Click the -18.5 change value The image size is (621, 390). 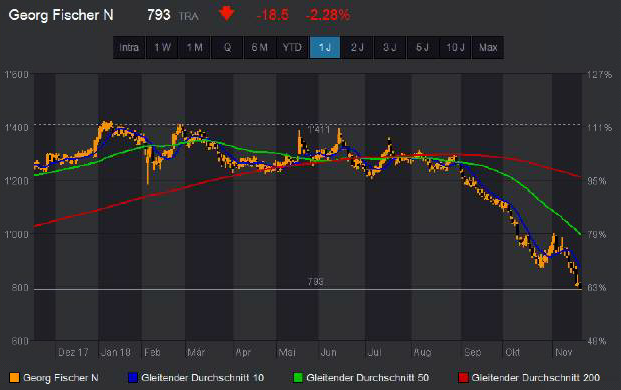click(272, 15)
